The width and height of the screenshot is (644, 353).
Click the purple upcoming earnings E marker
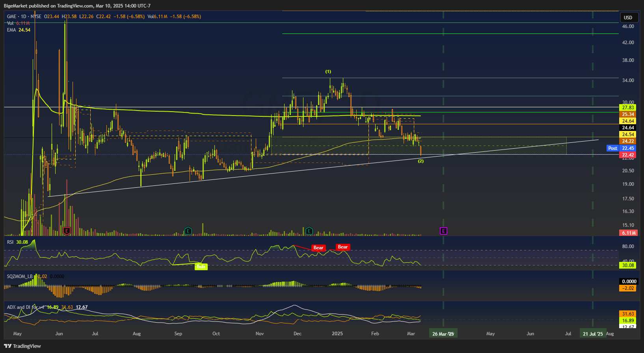click(443, 231)
